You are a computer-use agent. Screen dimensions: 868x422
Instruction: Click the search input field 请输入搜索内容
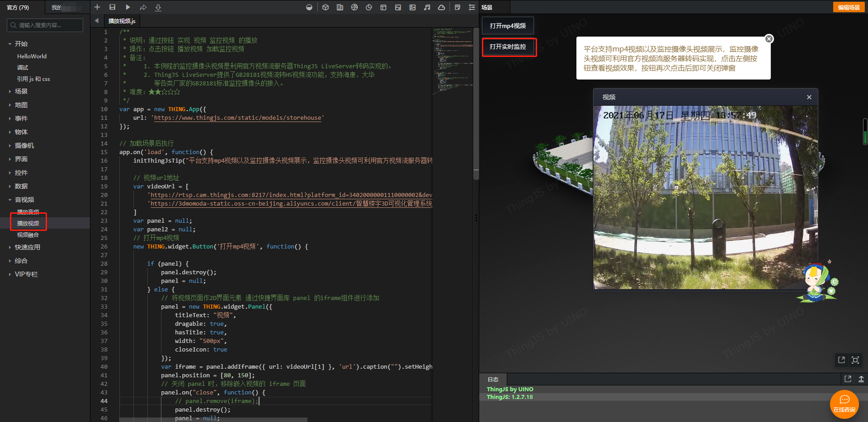pos(45,25)
